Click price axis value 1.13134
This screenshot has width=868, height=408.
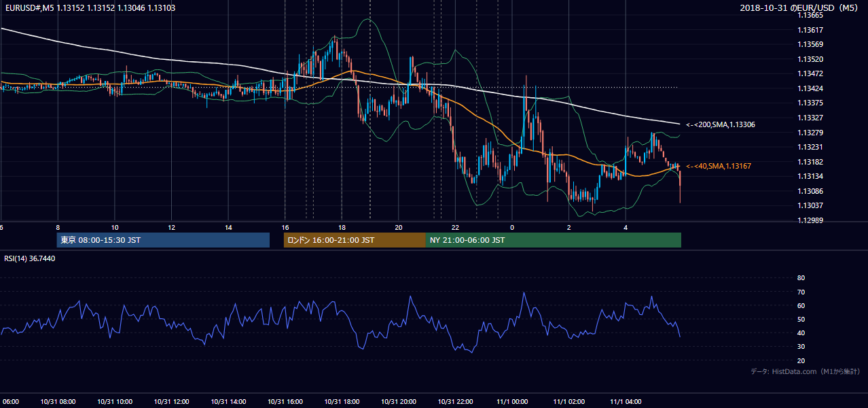click(x=812, y=176)
